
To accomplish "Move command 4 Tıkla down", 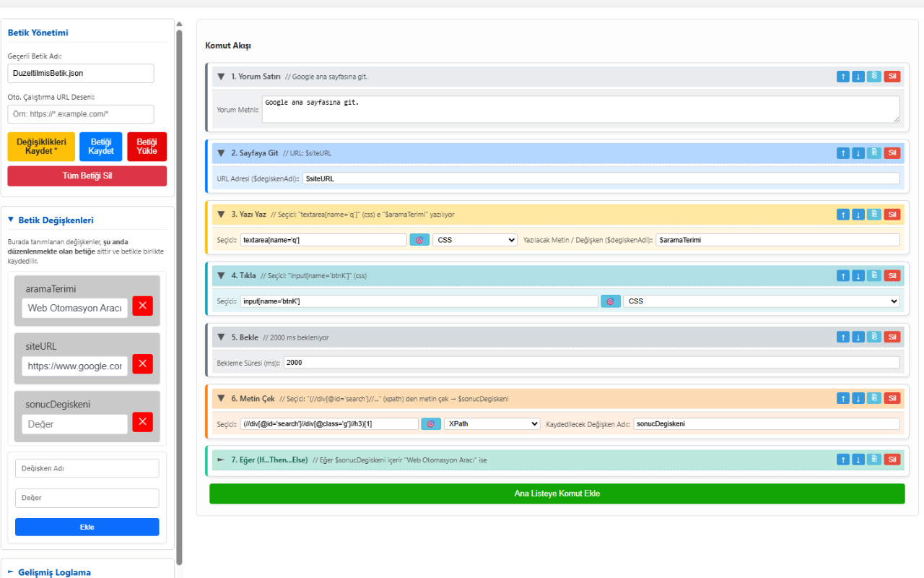I will pos(858,276).
